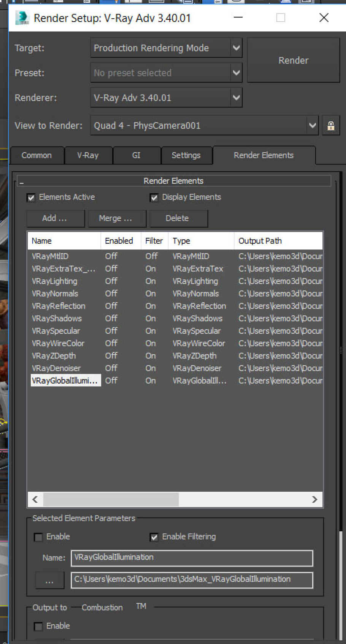Toggle Elements Active checkbox
346x644 pixels.
[x=31, y=197]
